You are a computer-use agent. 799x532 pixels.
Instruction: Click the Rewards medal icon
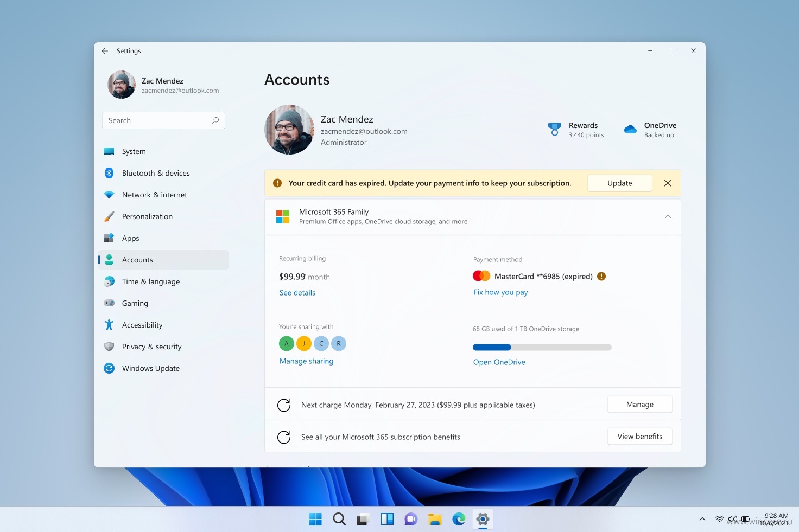(x=554, y=129)
